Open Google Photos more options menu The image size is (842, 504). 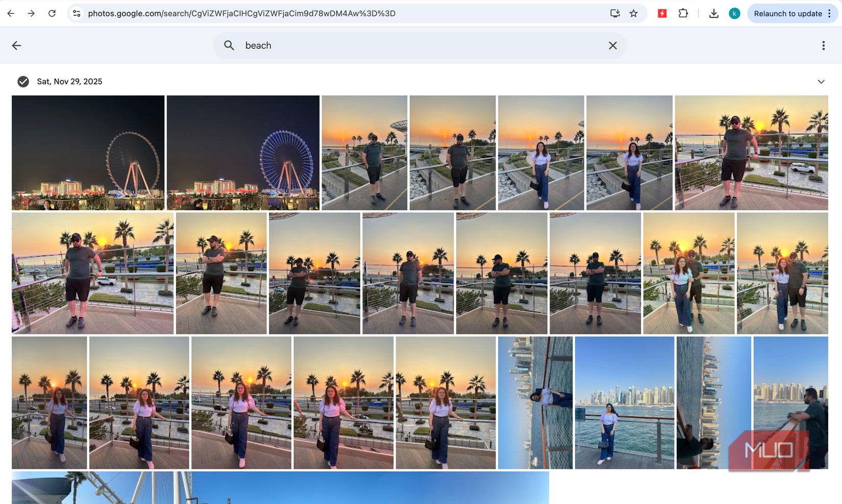823,45
